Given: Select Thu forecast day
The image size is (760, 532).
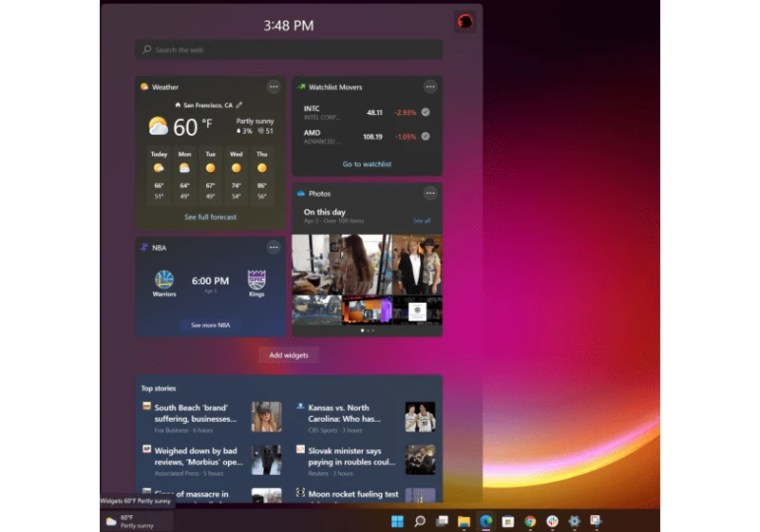Looking at the screenshot, I should [x=262, y=176].
